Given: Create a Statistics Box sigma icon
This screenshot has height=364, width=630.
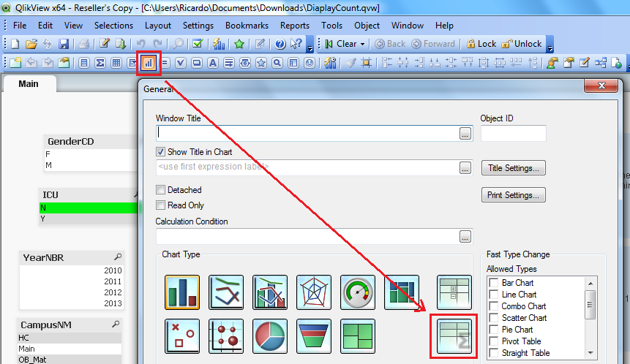Looking at the screenshot, I should coord(100,63).
